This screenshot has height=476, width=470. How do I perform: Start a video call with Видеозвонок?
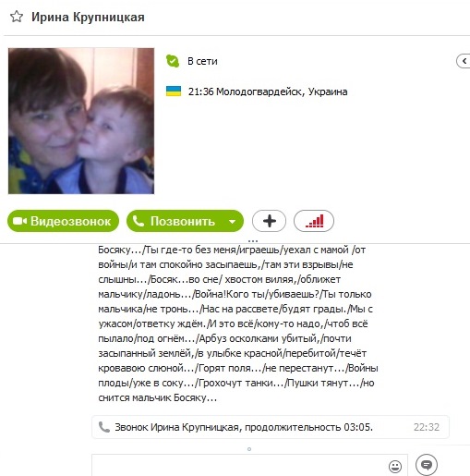[63, 221]
